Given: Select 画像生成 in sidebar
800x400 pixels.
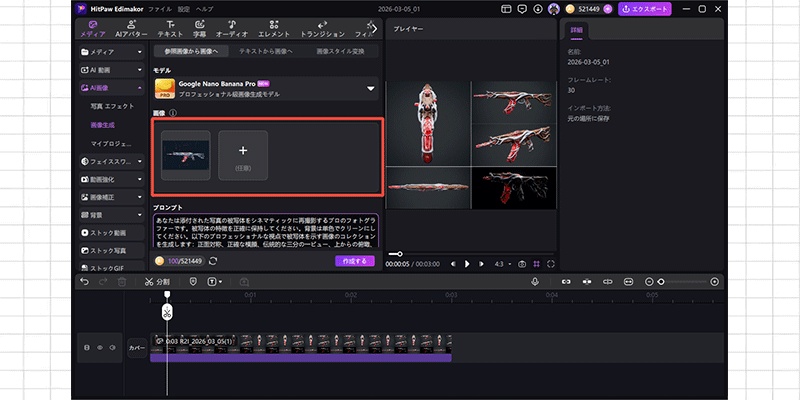Looking at the screenshot, I should pos(101,124).
